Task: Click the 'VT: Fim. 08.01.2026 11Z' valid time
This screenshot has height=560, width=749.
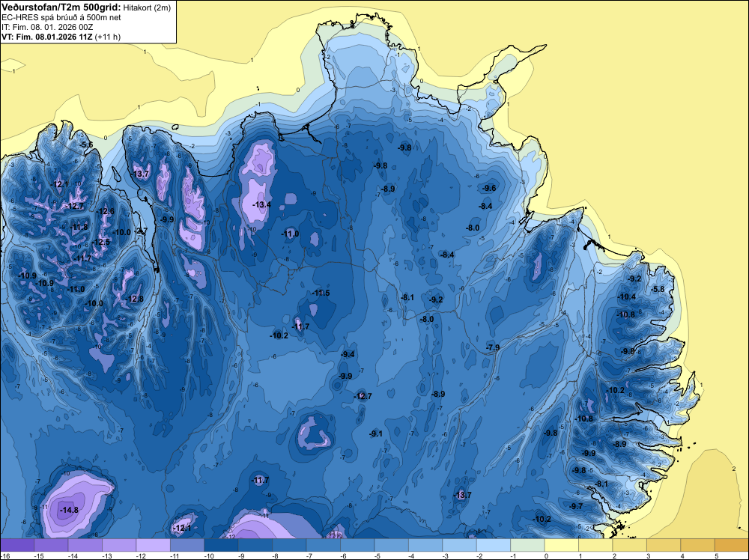Action: point(47,37)
